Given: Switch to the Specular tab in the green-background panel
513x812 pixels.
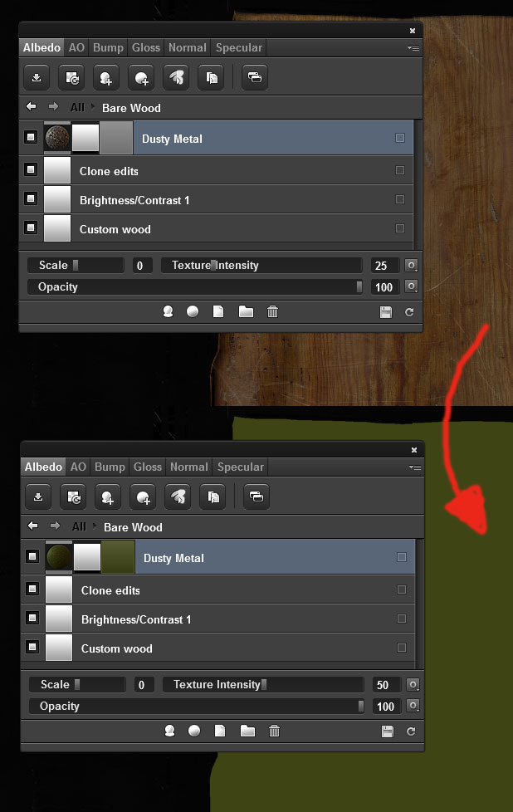Looking at the screenshot, I should [x=241, y=467].
